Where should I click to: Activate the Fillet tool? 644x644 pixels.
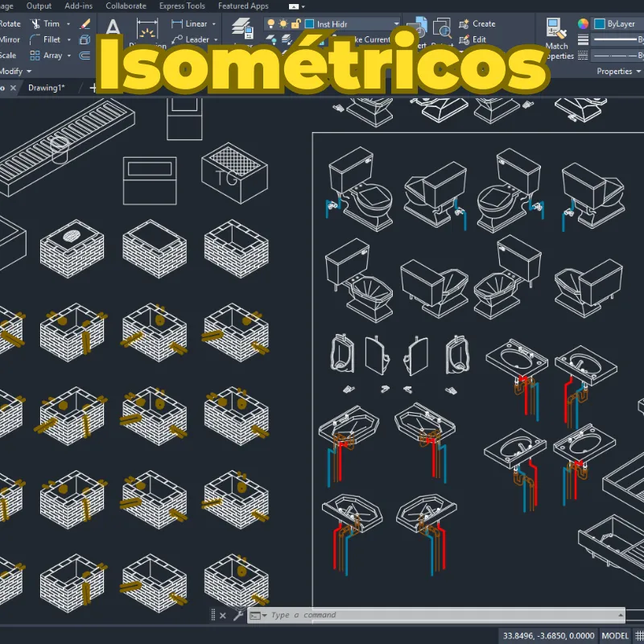[x=49, y=39]
